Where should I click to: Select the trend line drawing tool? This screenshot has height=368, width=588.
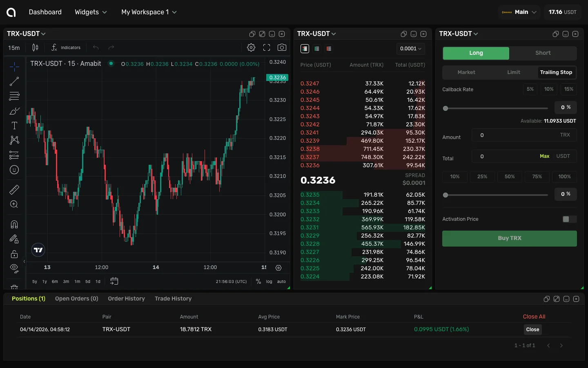(14, 81)
